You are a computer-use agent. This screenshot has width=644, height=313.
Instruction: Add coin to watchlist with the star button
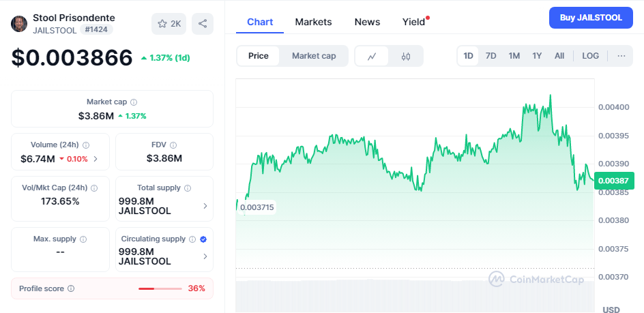point(169,24)
